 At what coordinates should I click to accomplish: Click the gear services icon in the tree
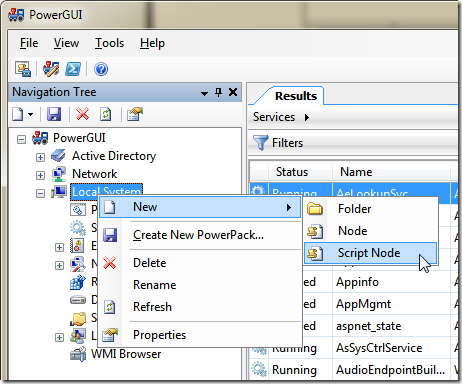click(78, 228)
